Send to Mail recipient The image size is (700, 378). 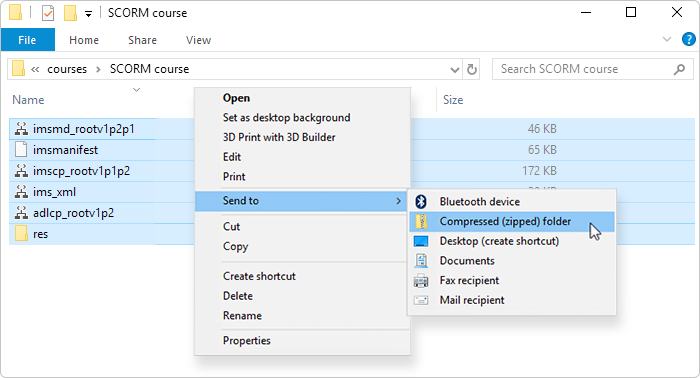click(512, 300)
